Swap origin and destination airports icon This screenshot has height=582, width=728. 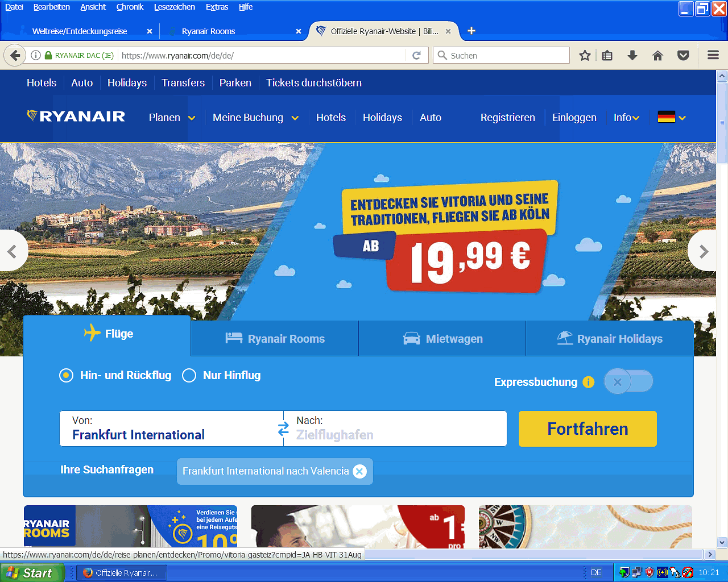tap(283, 429)
